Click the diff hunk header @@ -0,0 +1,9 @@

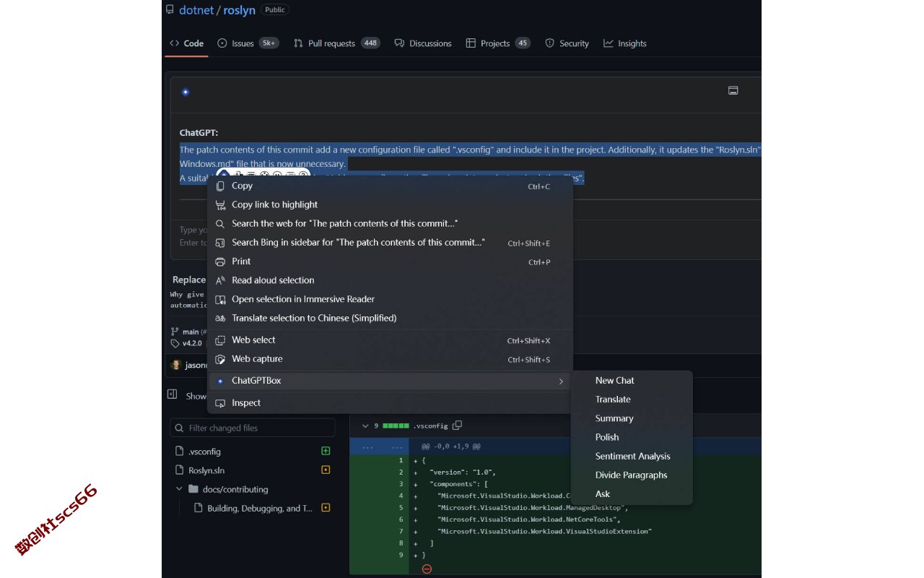coord(451,447)
